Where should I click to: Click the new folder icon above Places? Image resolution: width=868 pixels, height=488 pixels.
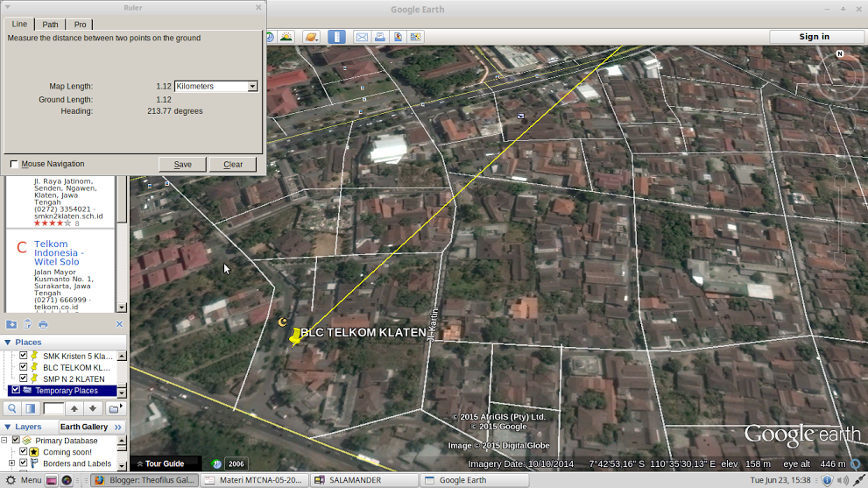click(11, 324)
